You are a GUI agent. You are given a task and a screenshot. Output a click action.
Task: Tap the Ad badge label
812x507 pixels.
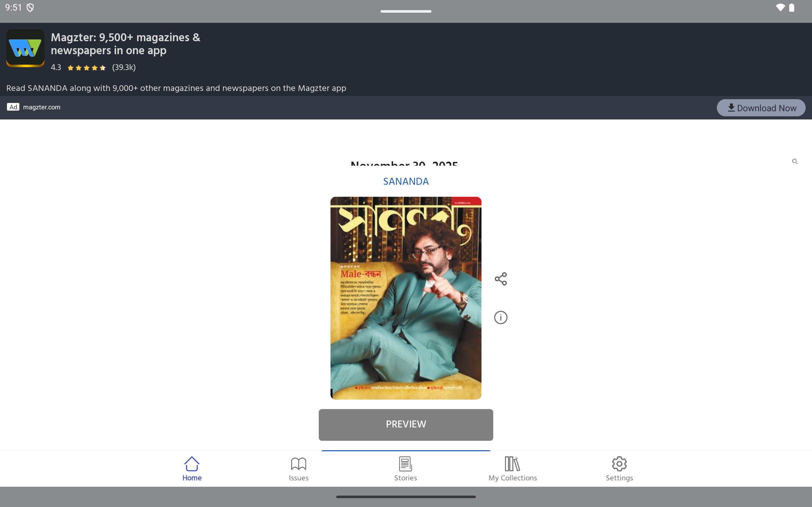[13, 107]
